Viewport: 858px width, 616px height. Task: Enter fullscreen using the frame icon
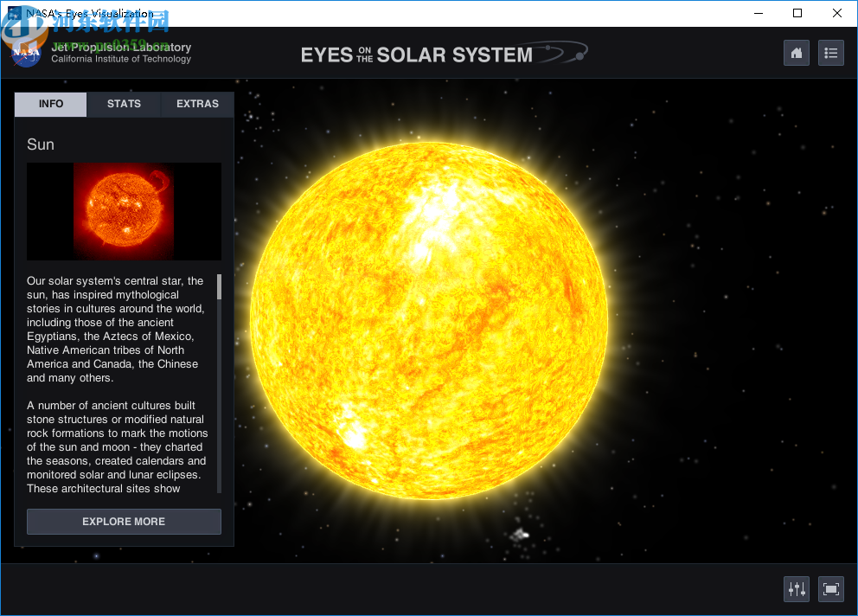click(830, 588)
